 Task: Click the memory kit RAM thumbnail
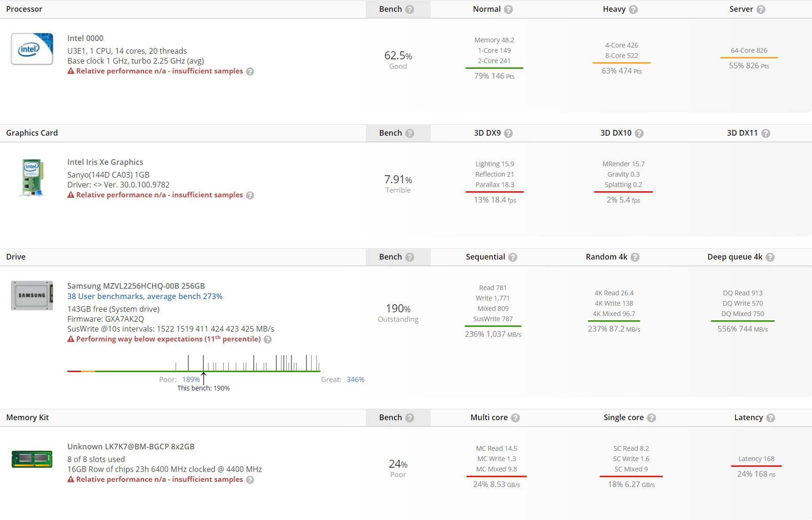pos(32,459)
